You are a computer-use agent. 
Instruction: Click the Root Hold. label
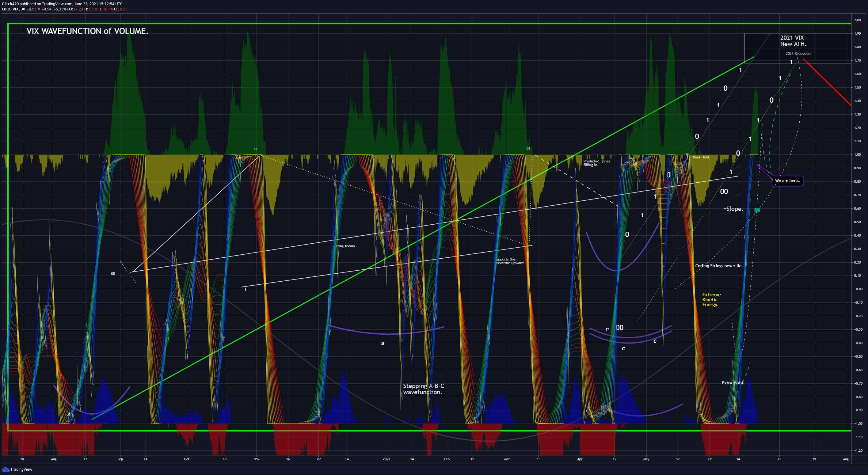[x=701, y=157]
